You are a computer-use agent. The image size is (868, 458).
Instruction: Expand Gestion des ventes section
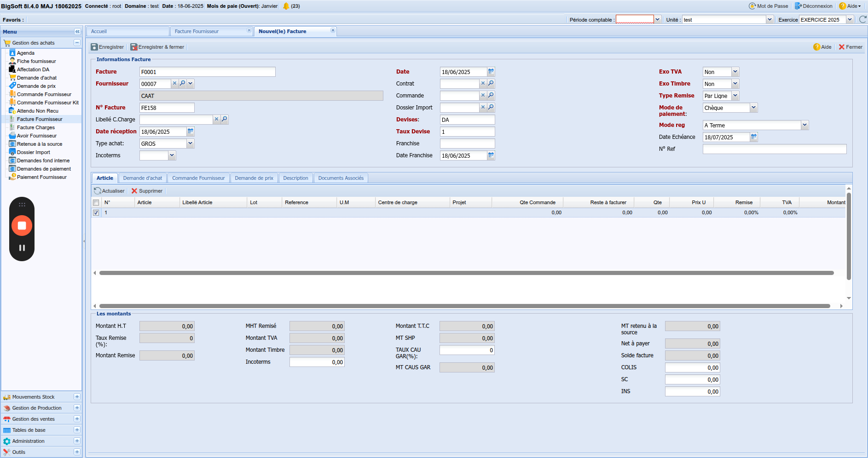[77, 419]
